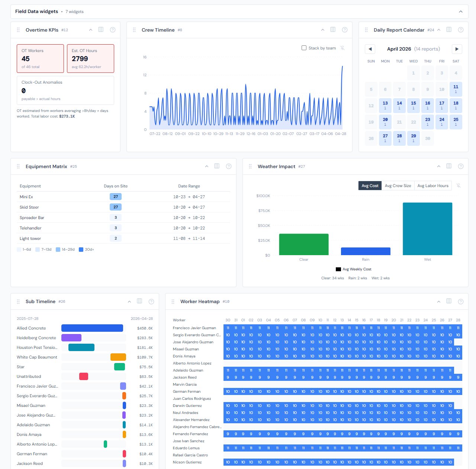
Task: Collapse the Equipment Matrix widget
Action: [207, 166]
